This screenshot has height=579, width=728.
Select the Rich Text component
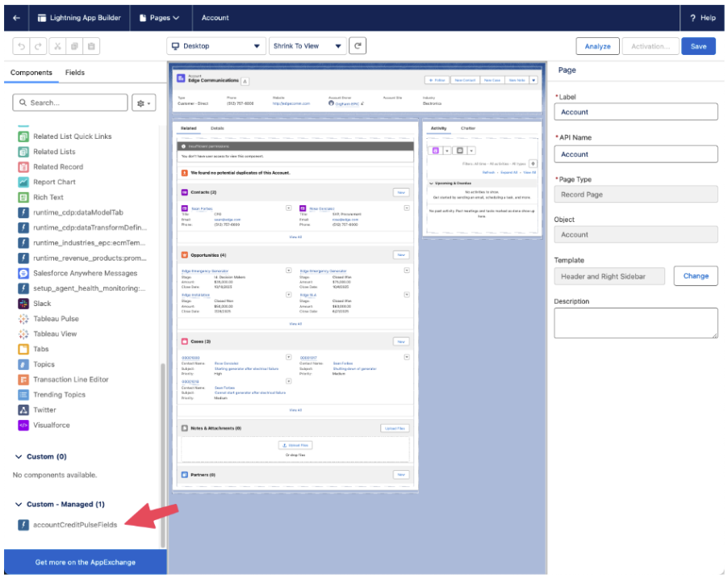click(41, 197)
